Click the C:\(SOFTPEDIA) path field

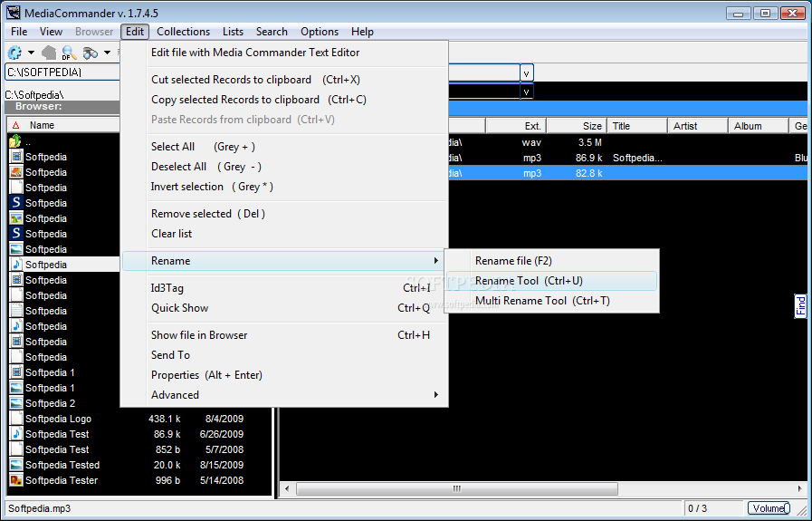point(62,72)
